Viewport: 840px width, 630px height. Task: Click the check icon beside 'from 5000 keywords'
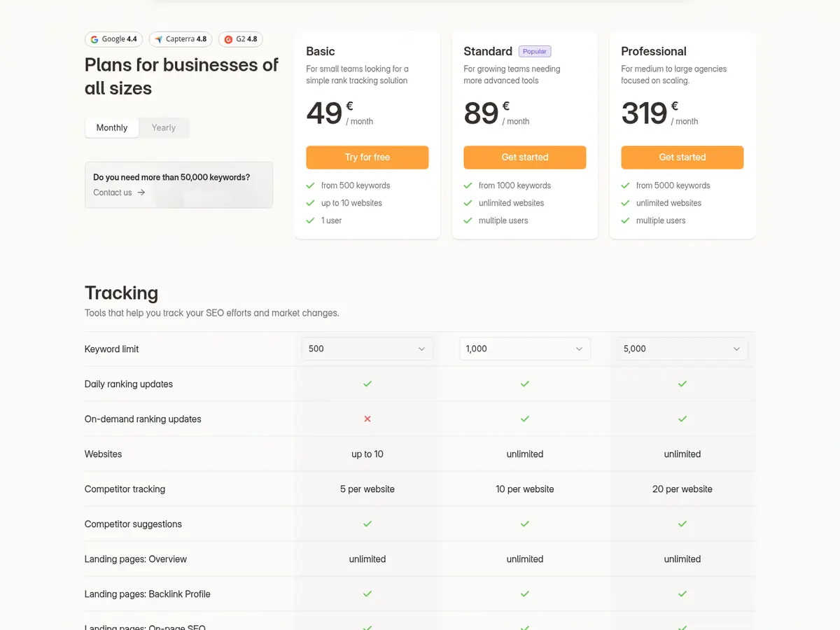(x=625, y=185)
